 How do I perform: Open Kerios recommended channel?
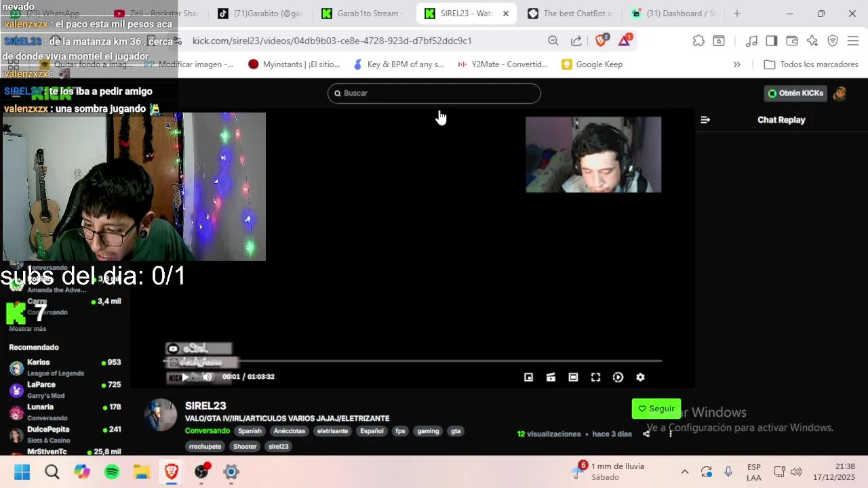[x=65, y=367]
